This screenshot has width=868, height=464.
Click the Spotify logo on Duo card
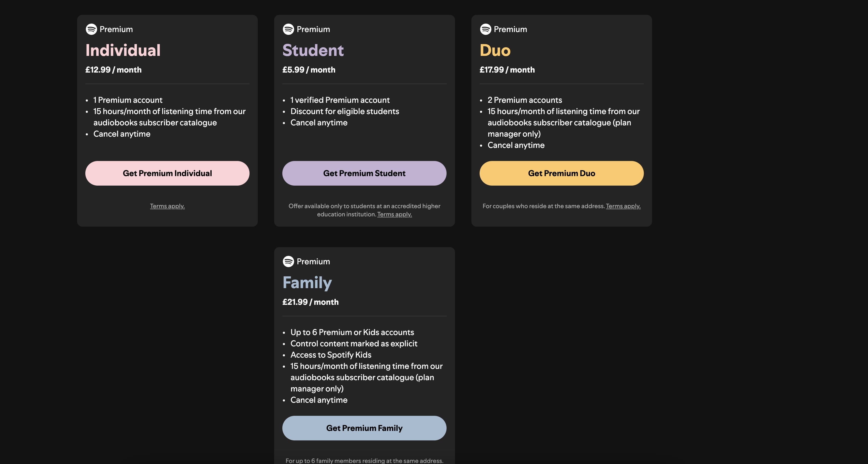[x=485, y=29]
